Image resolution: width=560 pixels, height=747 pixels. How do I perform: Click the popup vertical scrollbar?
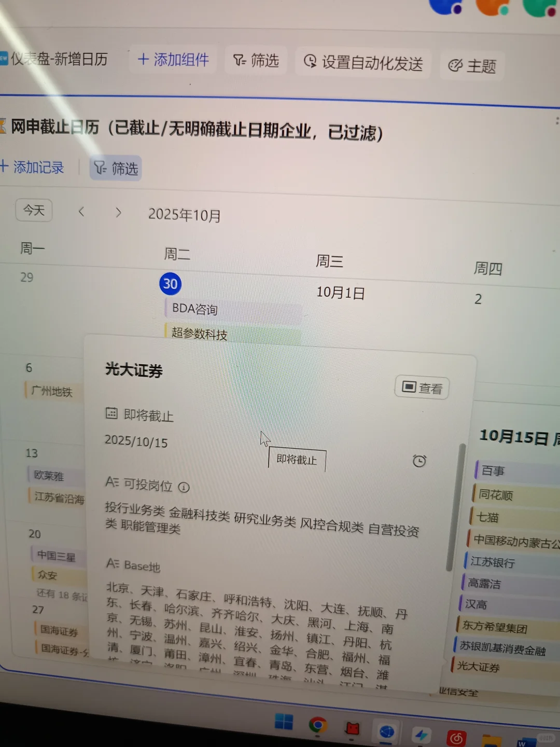pos(455,507)
